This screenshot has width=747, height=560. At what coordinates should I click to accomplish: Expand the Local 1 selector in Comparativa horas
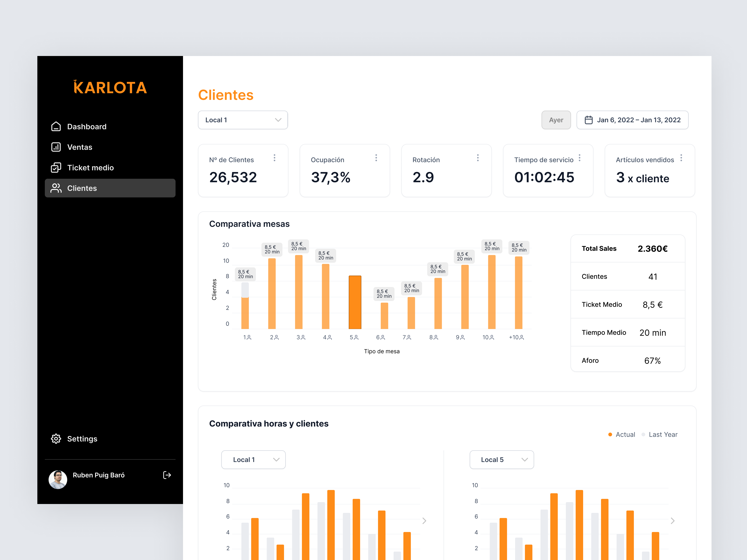pyautogui.click(x=253, y=459)
